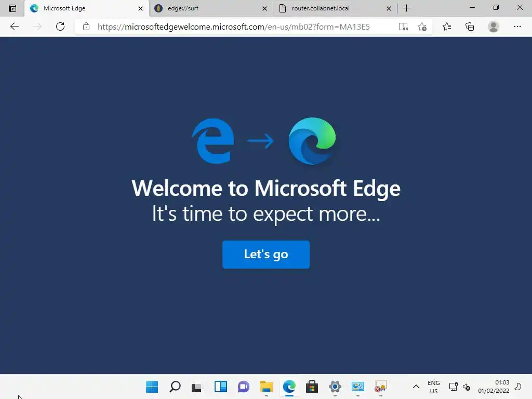Image resolution: width=532 pixels, height=399 pixels.
Task: Open Settings and more menu
Action: point(517,26)
